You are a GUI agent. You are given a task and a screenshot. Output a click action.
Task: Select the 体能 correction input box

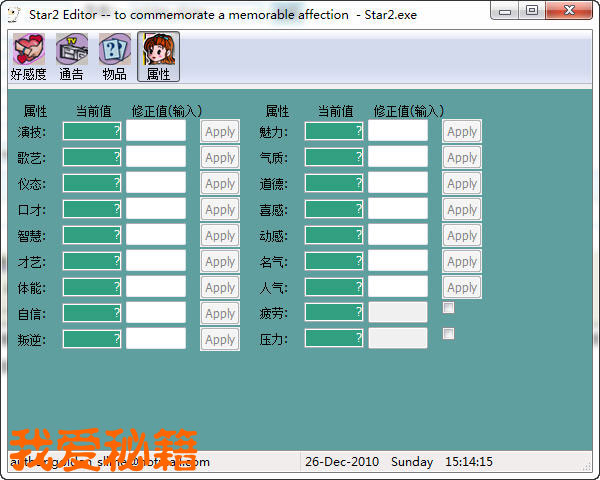click(156, 287)
